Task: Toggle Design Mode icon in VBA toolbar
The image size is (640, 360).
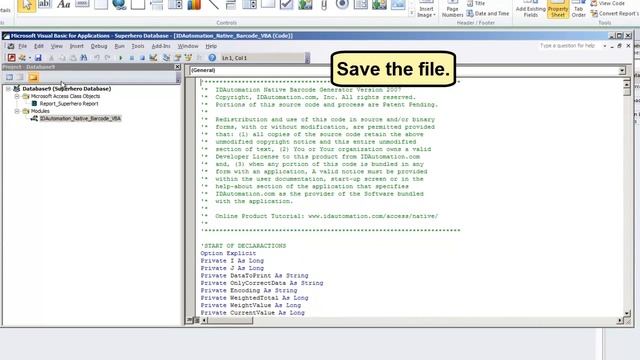Action: [x=153, y=58]
